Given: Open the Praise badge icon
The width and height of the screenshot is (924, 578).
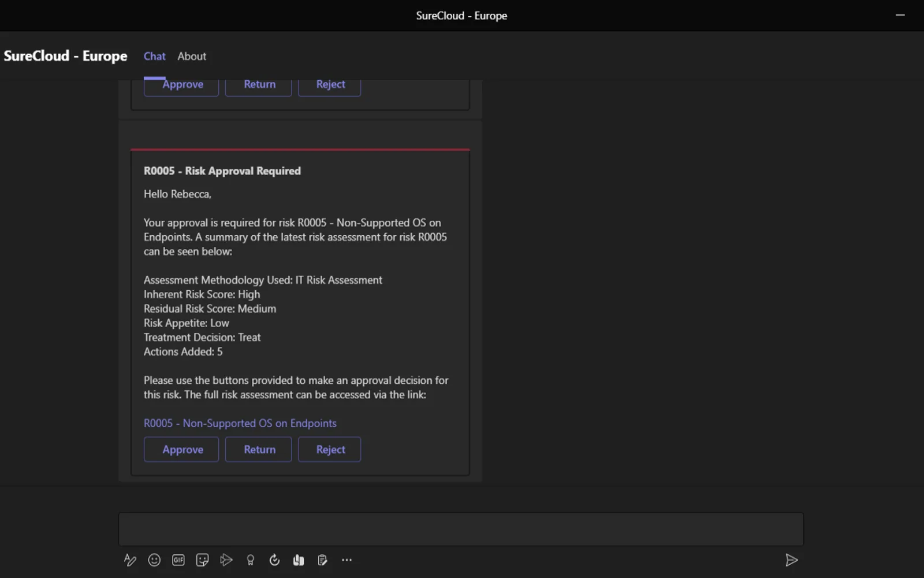Looking at the screenshot, I should coord(250,560).
